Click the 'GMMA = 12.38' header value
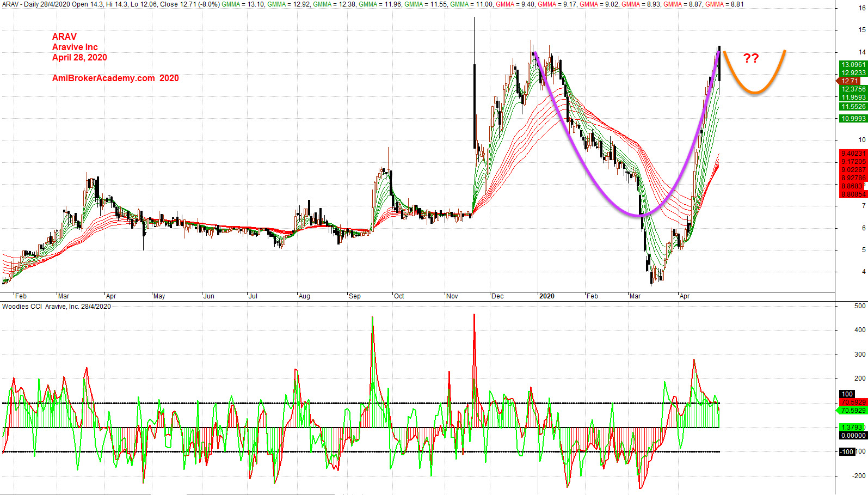Viewport: 868px width, 495px height. tap(335, 4)
